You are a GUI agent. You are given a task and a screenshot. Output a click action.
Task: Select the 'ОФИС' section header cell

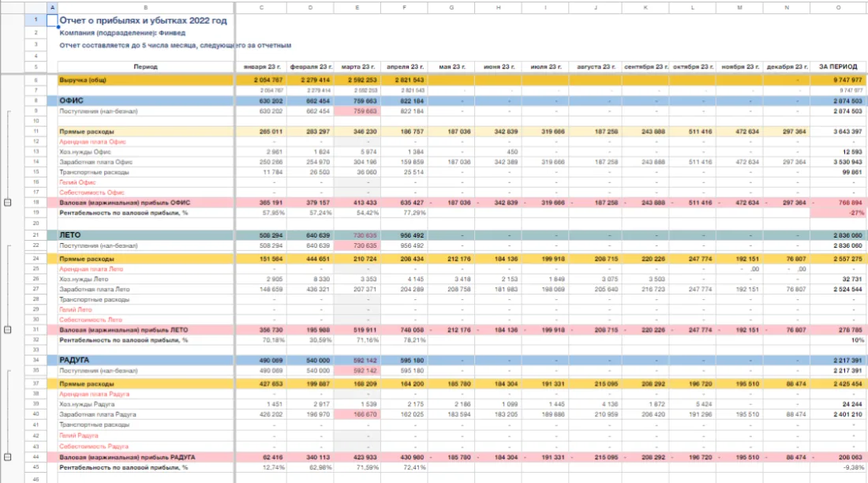pyautogui.click(x=146, y=101)
